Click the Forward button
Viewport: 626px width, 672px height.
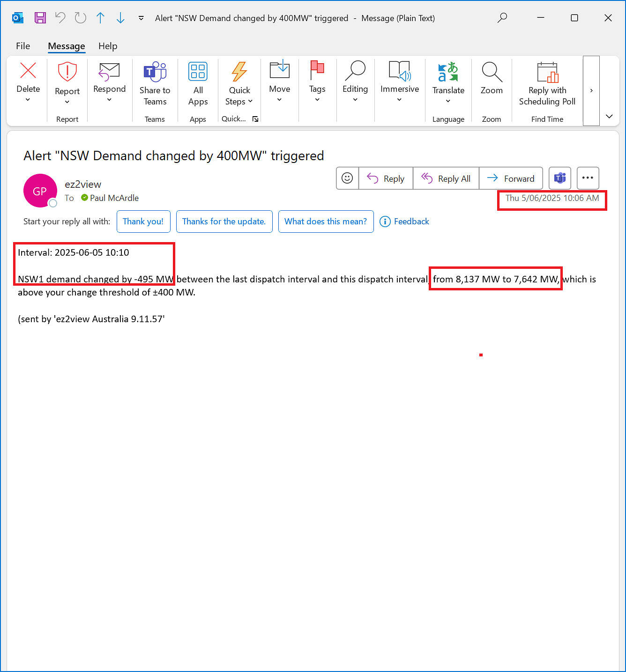[x=511, y=178]
